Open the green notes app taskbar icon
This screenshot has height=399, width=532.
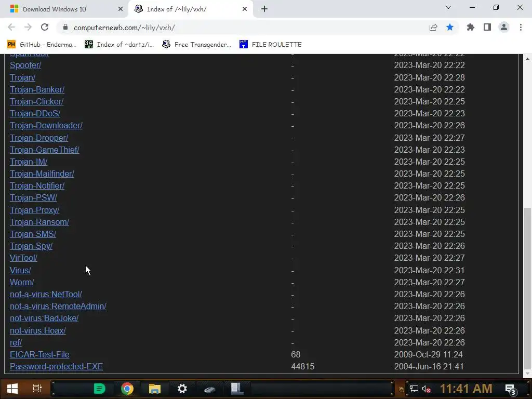[x=99, y=389]
